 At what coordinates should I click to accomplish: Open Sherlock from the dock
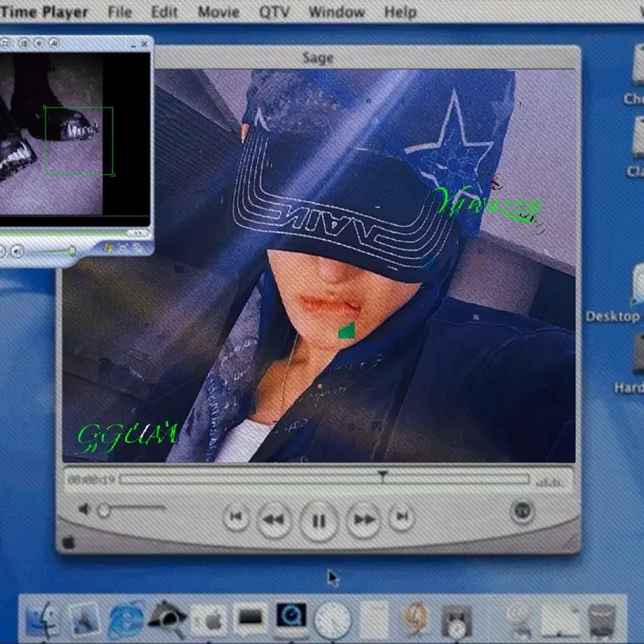(166, 618)
